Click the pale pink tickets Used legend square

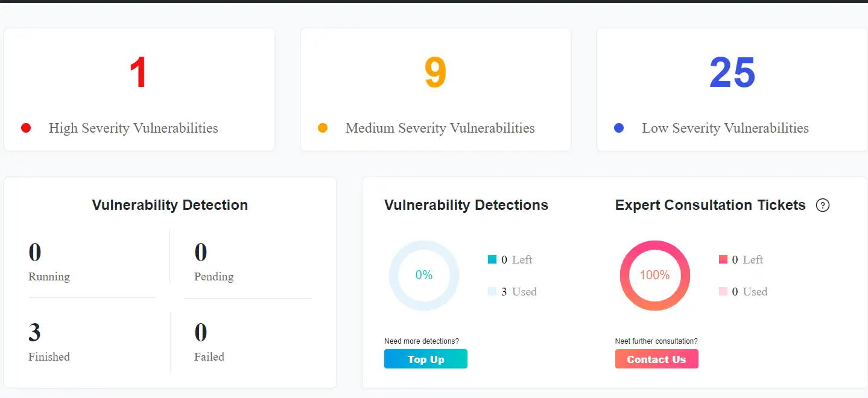723,292
